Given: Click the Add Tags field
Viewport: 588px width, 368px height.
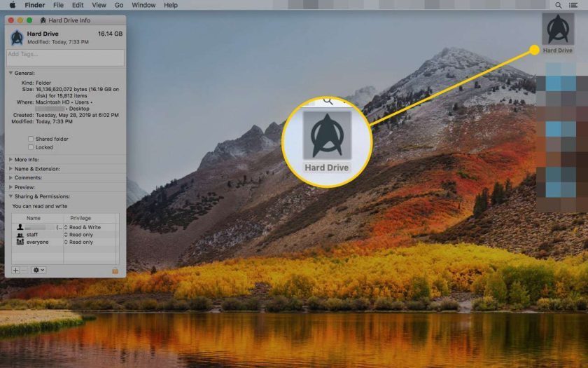Looking at the screenshot, I should pyautogui.click(x=65, y=57).
